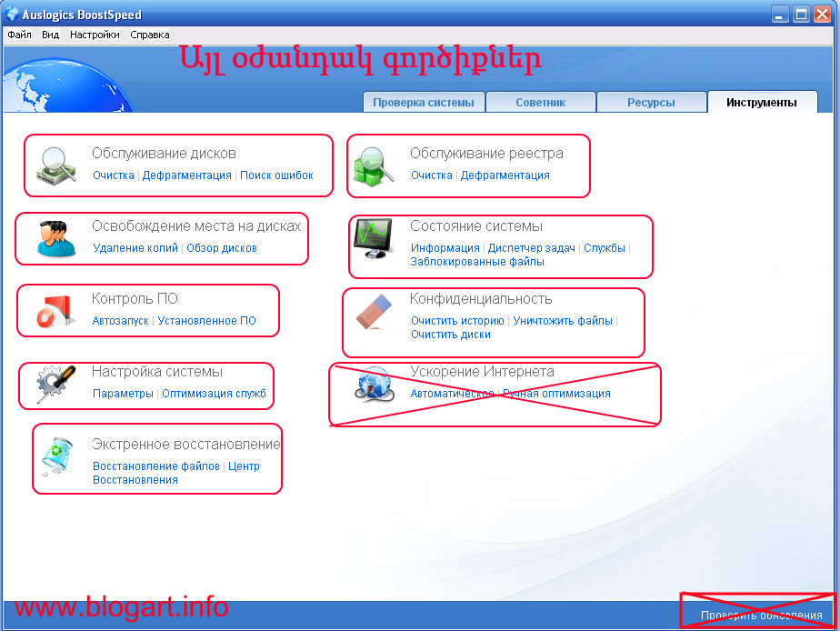Click the Ручная оптимизация link

click(x=556, y=394)
